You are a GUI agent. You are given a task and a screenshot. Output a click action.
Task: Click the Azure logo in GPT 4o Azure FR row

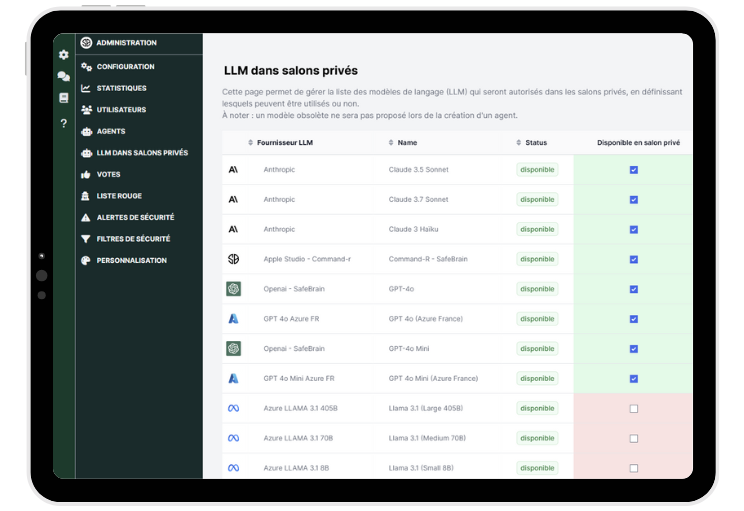[x=233, y=319]
